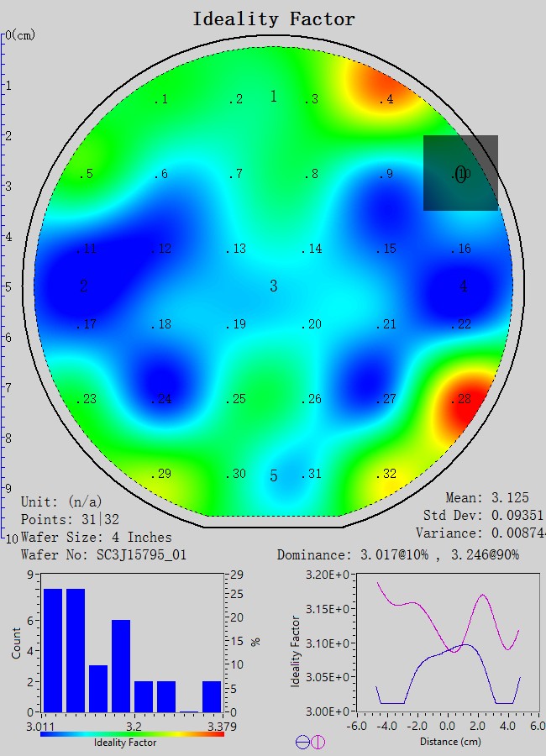Select measurement point 13 on the map

pyautogui.click(x=236, y=249)
